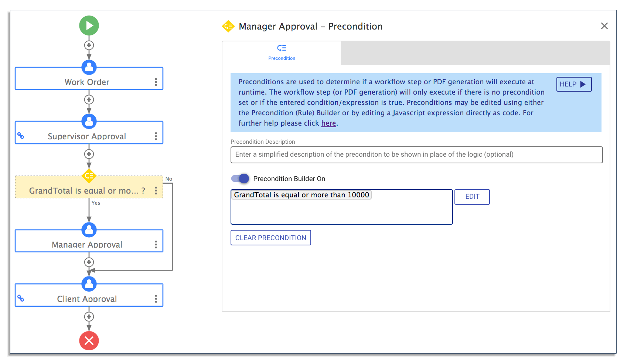Click the red workflow end icon
The height and width of the screenshot is (364, 627).
(89, 341)
